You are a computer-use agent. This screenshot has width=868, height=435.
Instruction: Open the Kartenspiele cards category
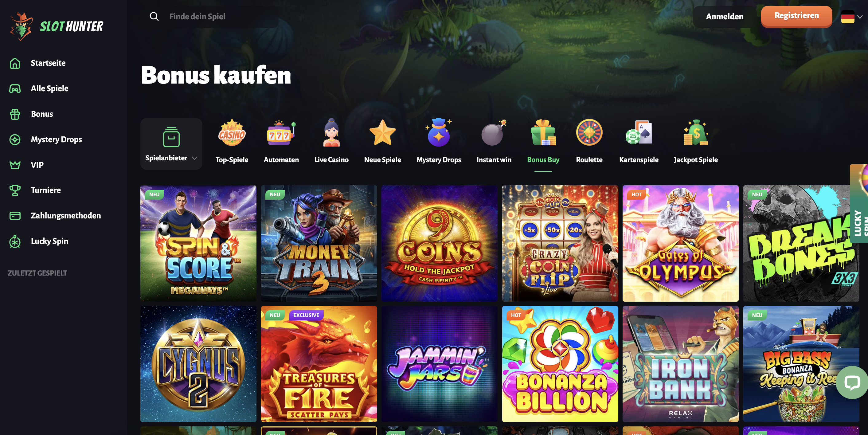[639, 132]
